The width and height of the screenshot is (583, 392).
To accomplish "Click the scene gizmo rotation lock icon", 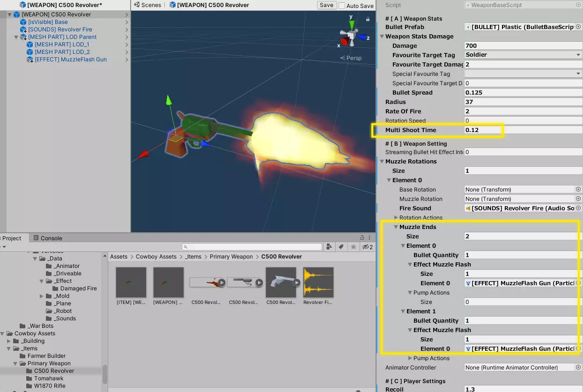I will pos(368,19).
